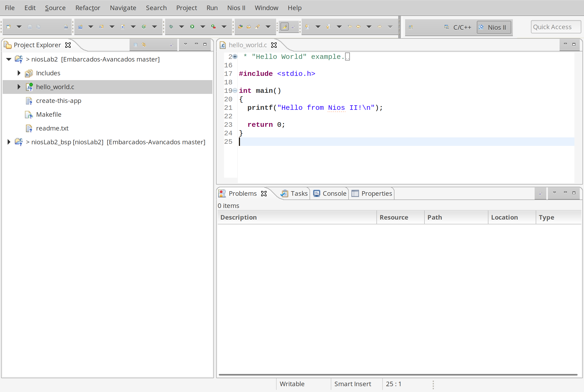This screenshot has width=584, height=392.
Task: Open dropdown next to New wizard icon
Action: (19, 27)
